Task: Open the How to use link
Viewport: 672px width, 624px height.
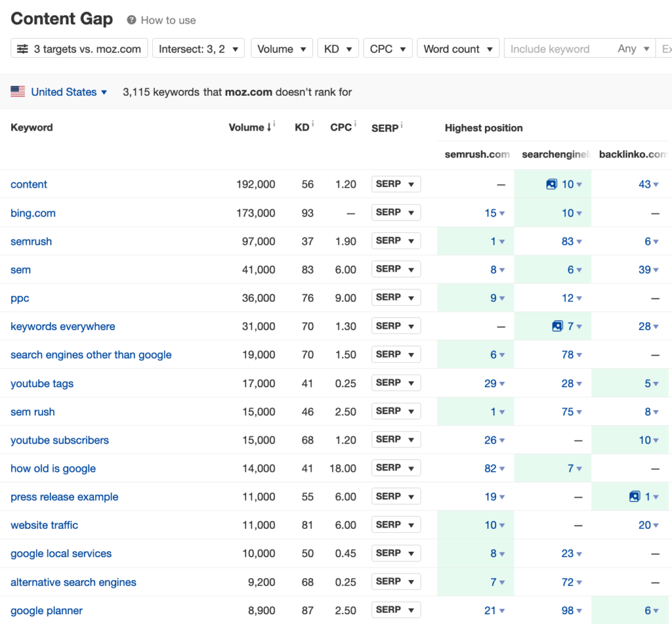Action: coord(169,20)
